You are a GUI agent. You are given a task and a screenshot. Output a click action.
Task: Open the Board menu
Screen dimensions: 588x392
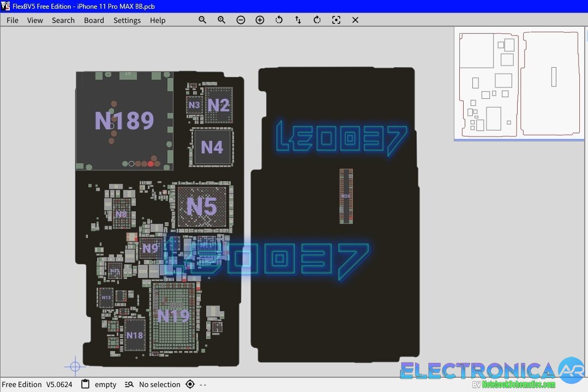pyautogui.click(x=94, y=20)
